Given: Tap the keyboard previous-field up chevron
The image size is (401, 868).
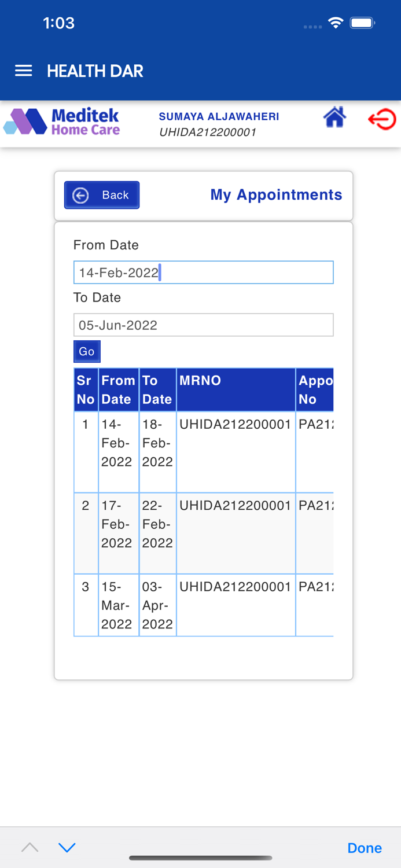Looking at the screenshot, I should pos(30,848).
